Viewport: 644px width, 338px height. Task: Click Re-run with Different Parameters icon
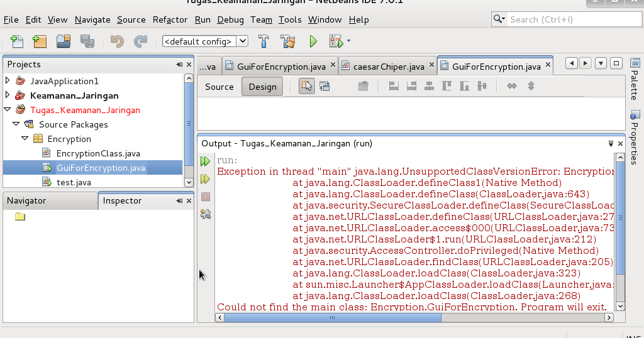click(x=206, y=179)
